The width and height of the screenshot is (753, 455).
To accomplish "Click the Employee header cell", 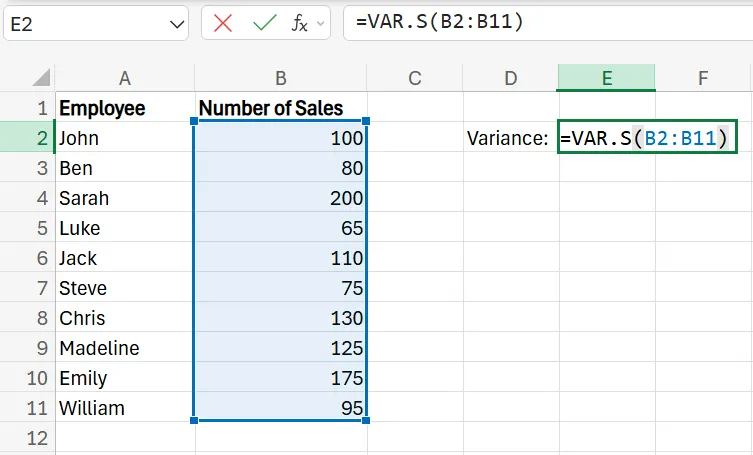I will point(125,108).
